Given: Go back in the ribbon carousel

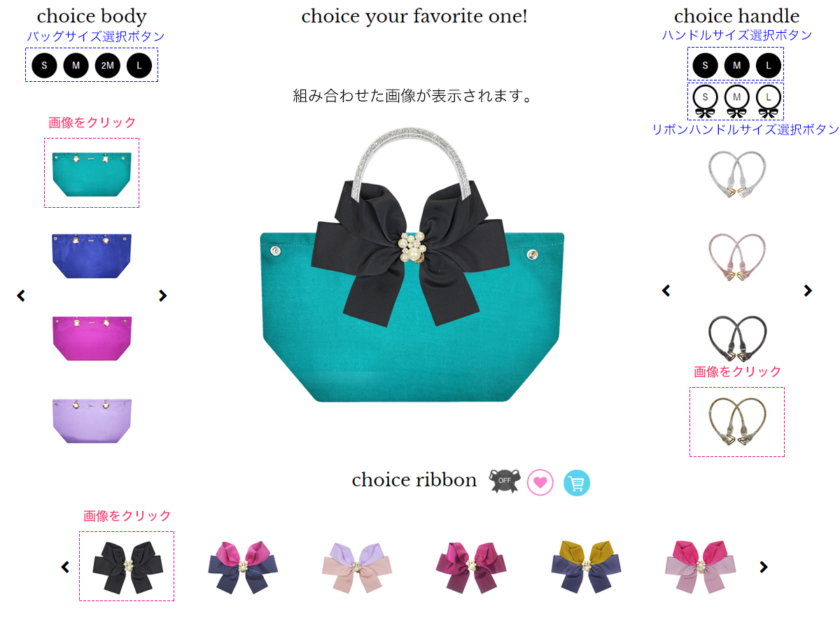Looking at the screenshot, I should pos(65,567).
